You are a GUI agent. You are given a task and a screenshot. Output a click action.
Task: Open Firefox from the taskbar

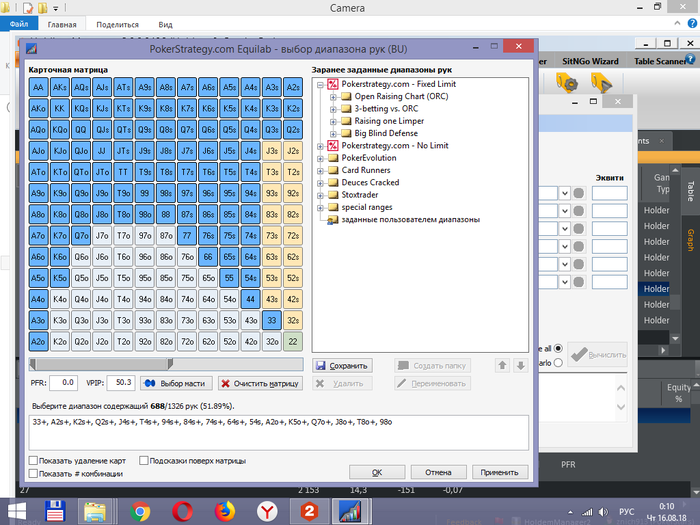coord(225,512)
